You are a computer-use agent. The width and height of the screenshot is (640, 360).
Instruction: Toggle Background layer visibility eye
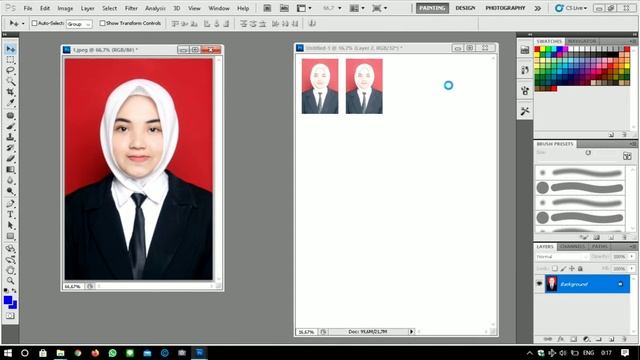[539, 284]
